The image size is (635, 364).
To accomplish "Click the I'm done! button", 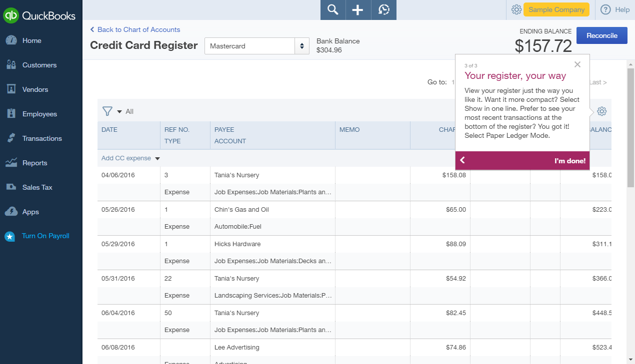I will tap(570, 161).
